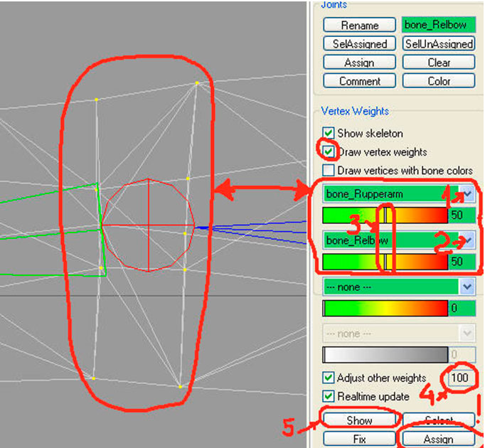This screenshot has height=448, width=485.
Task: Enable Draw vertices with bone colors
Action: click(x=329, y=171)
